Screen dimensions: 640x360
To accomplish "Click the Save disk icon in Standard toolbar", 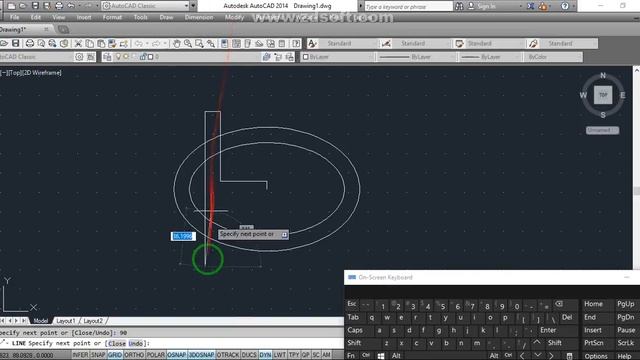I will [x=16, y=43].
